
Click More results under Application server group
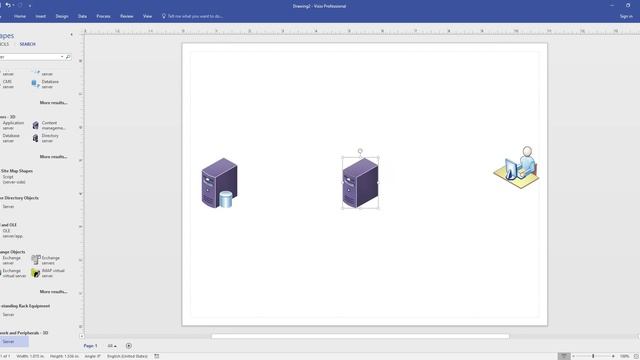(x=53, y=157)
